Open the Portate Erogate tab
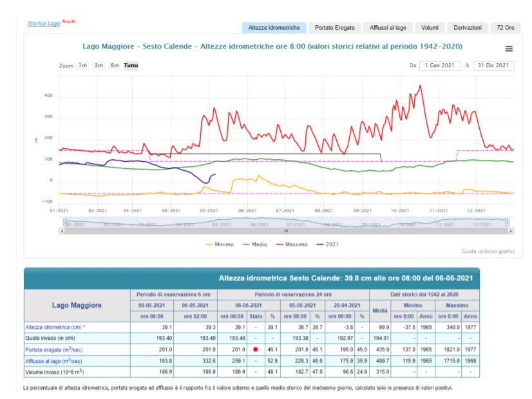 tap(334, 28)
